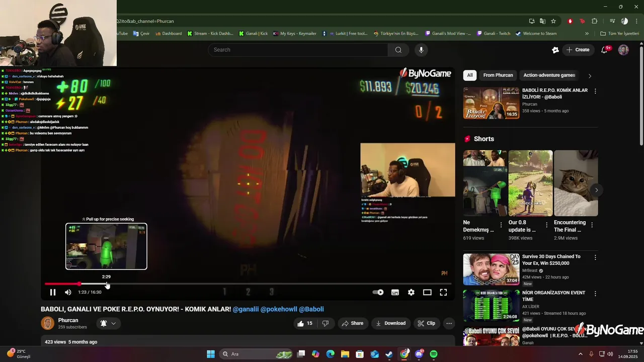
Task: Open options for Encountering The Final short
Action: pyautogui.click(x=592, y=225)
